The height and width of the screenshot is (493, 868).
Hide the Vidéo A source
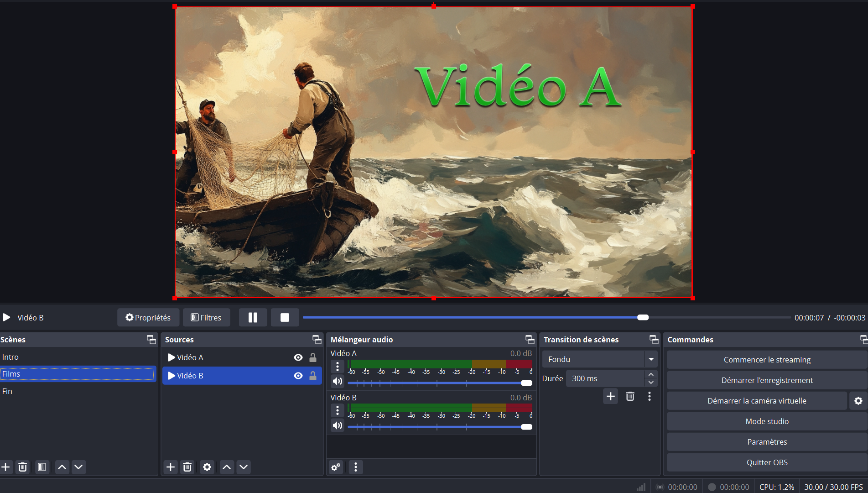click(298, 357)
